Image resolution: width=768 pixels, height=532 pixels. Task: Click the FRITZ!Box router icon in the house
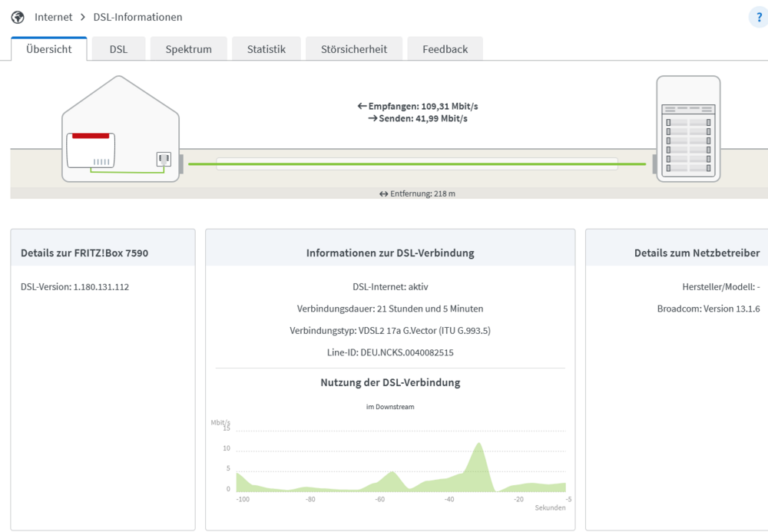coord(91,150)
